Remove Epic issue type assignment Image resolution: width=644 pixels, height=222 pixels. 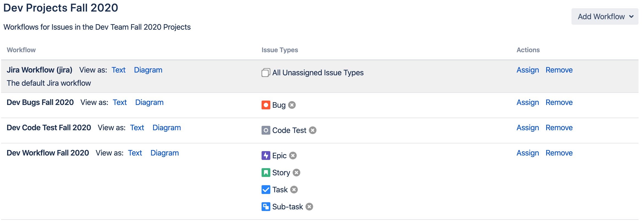pos(293,156)
